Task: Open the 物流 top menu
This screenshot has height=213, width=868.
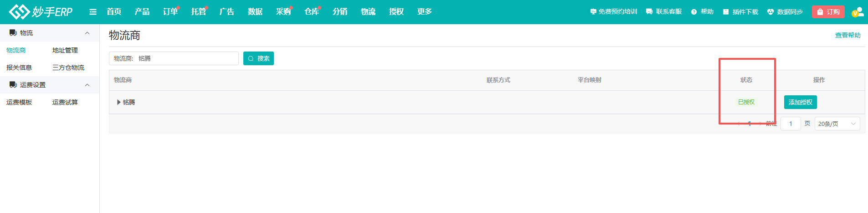Action: (368, 12)
